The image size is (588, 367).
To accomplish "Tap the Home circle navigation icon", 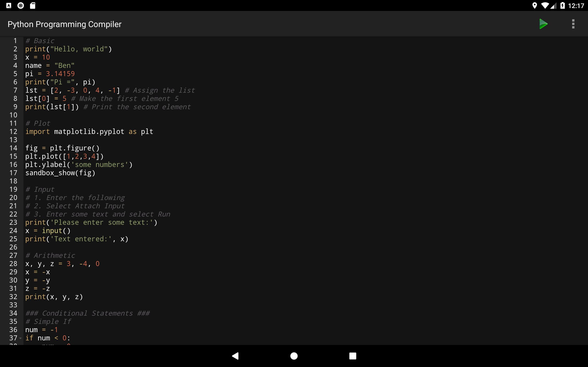I will click(294, 356).
